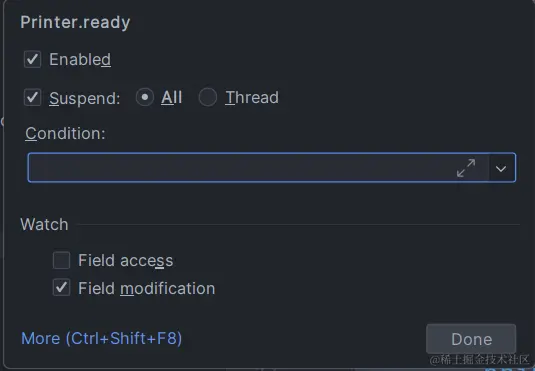Click the Field modification label
Viewport: 535px width, 371px height.
147,288
